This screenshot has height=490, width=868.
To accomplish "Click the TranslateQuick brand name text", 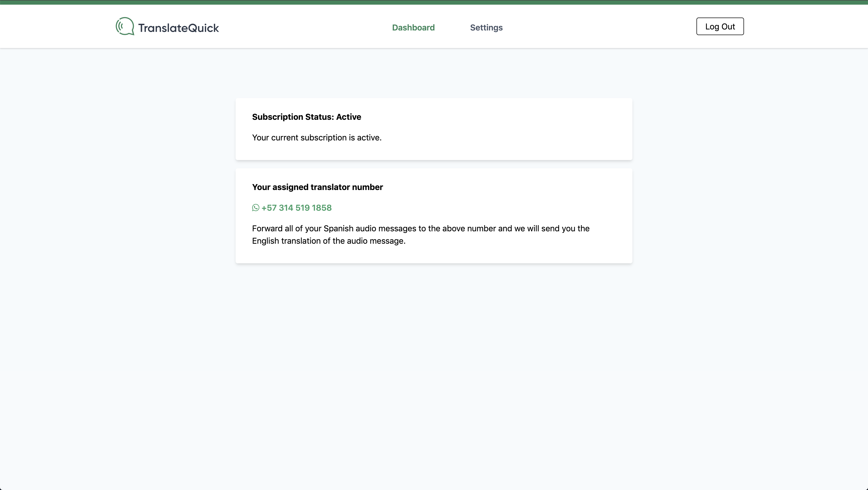I will point(178,28).
